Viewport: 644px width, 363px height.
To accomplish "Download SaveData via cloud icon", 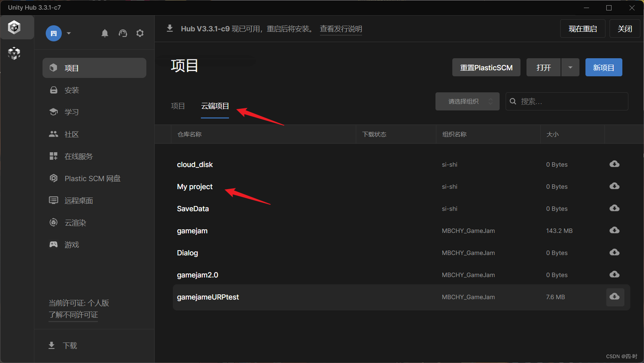I will click(614, 208).
